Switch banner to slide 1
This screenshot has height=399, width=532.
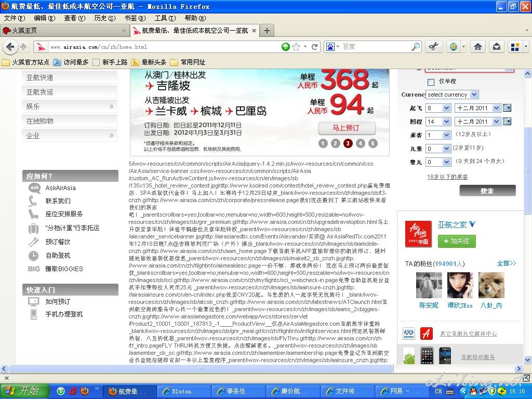323,143
